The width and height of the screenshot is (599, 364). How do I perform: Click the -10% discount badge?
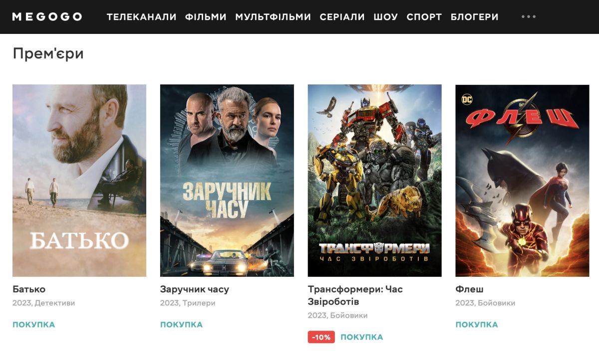[321, 337]
